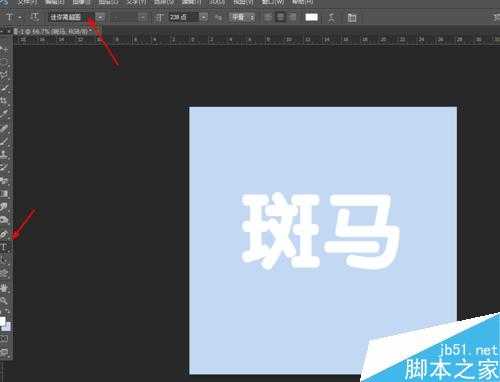Select the Eraser tool

click(x=4, y=180)
